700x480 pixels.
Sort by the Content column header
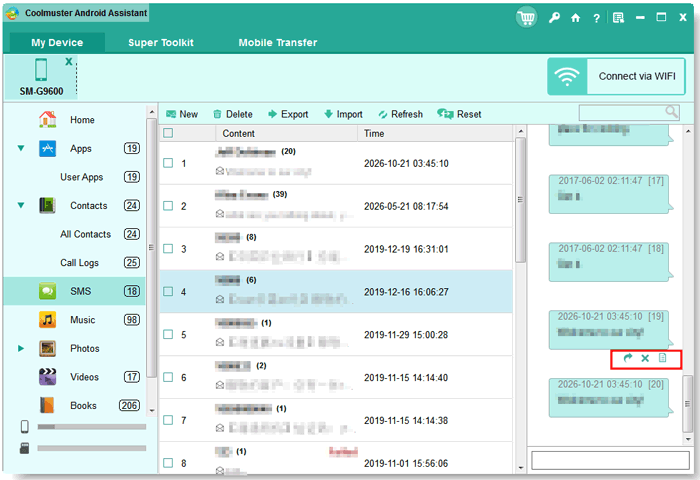pos(287,134)
